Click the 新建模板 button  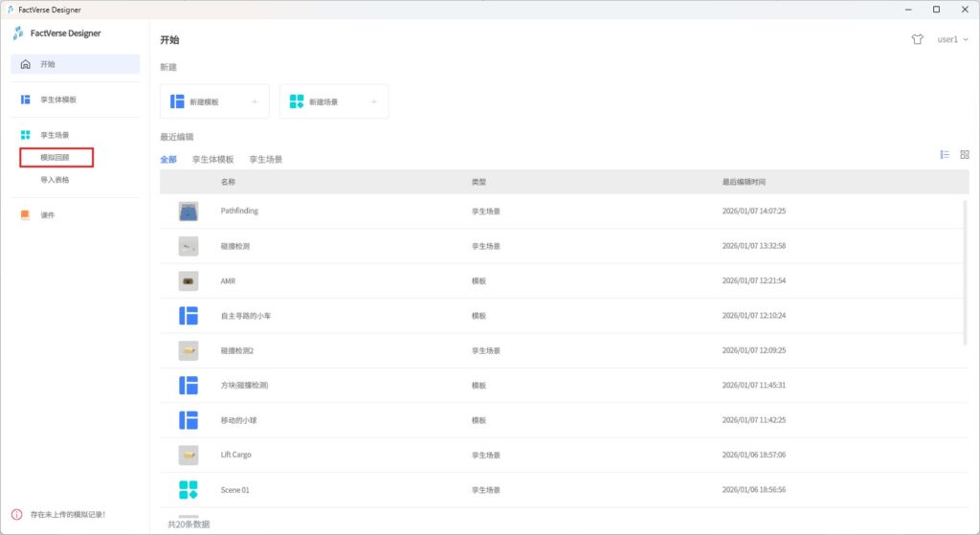click(214, 101)
